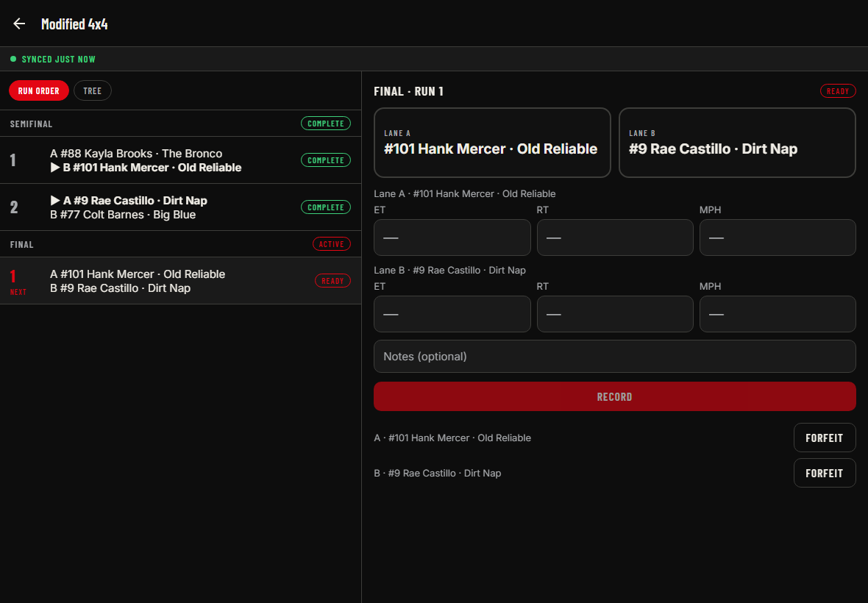The height and width of the screenshot is (603, 868).
Task: Focus Lane A ET input field
Action: tap(452, 238)
